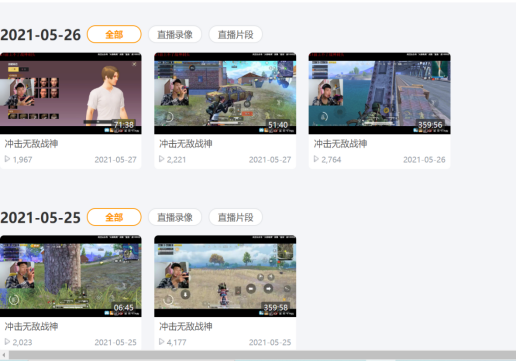Click the view count 2,764
This screenshot has height=362, width=516.
[331, 160]
